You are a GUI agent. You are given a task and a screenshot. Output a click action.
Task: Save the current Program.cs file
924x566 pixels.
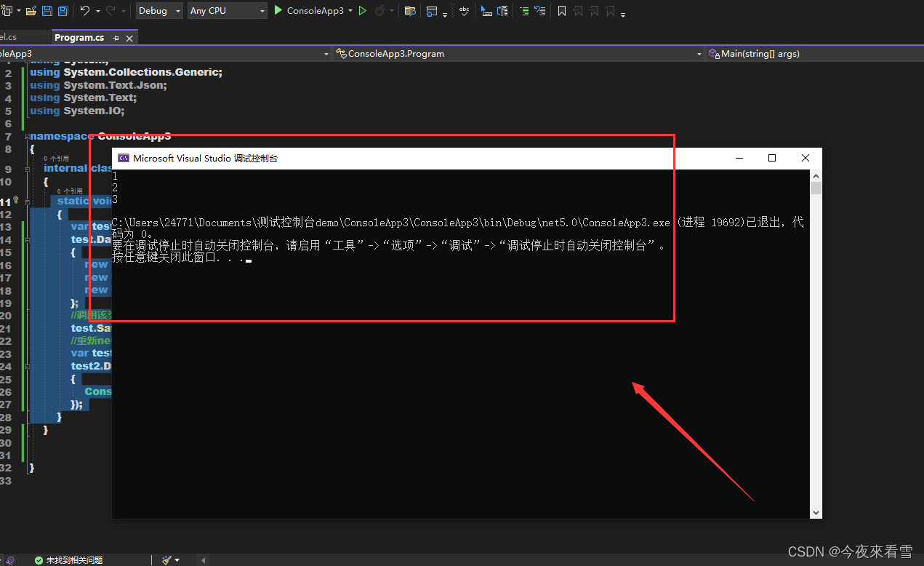click(x=48, y=10)
